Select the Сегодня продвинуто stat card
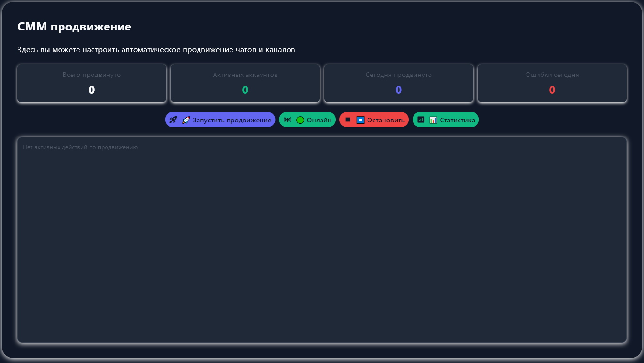 coord(399,83)
